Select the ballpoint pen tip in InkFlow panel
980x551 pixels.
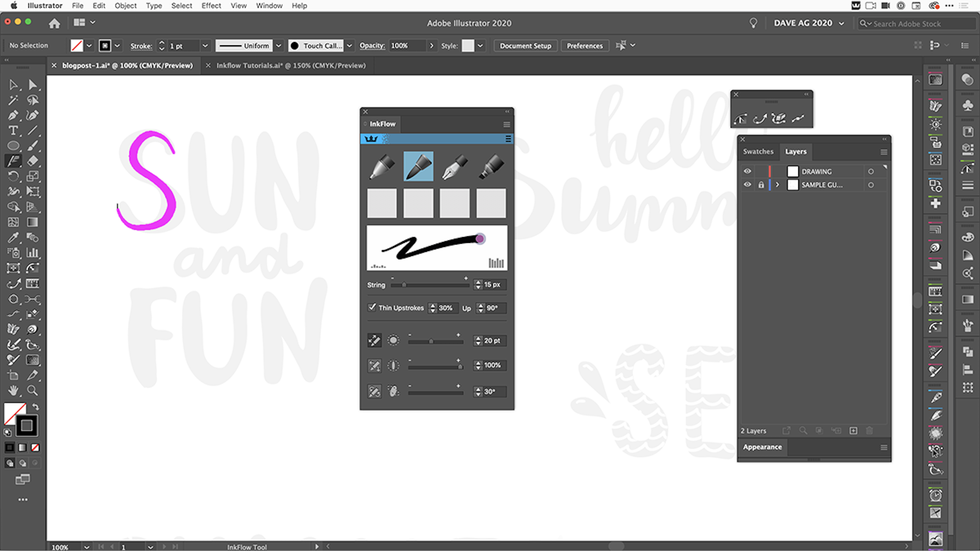[x=382, y=165]
